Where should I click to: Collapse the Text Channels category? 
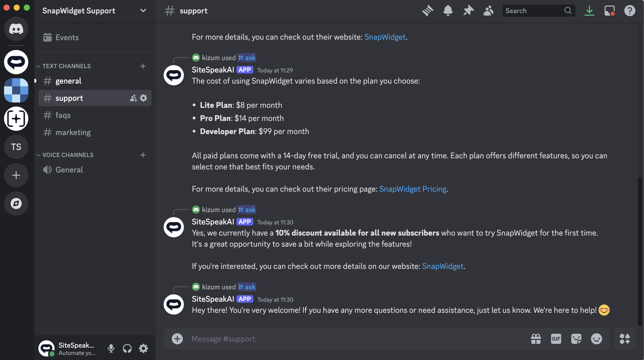coord(66,66)
